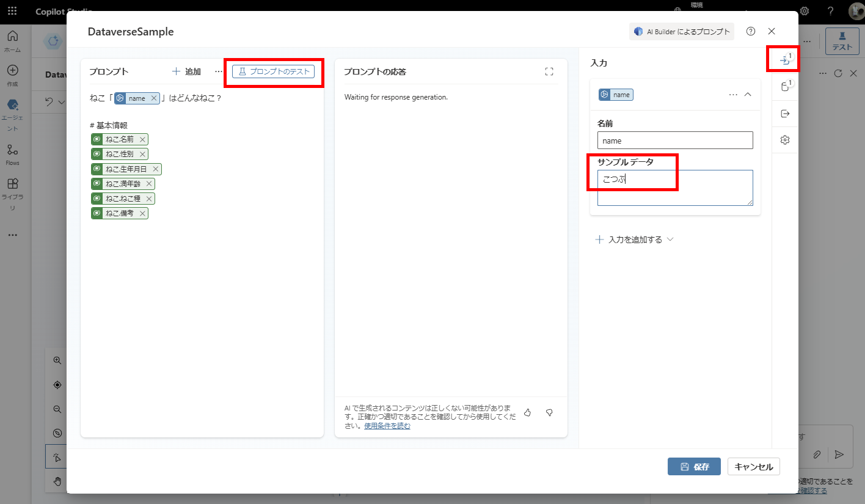Open the AI Builder によるプロンプト menu
865x504 pixels.
(681, 31)
